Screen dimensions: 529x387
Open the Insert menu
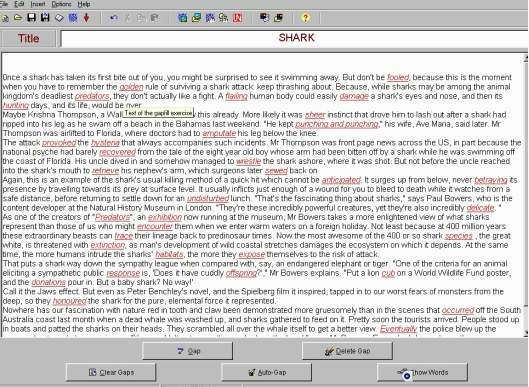click(38, 4)
